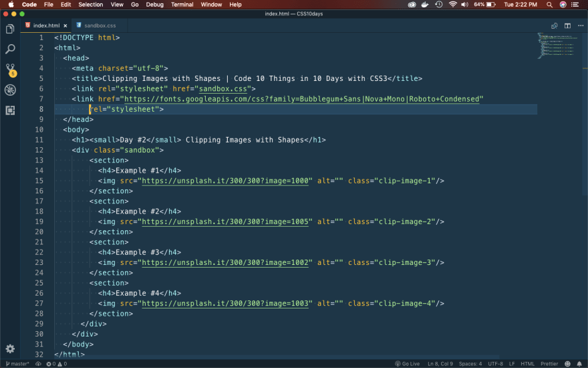Follow the fonts.googleapis.com URL link
This screenshot has height=368, width=588.
pos(302,99)
